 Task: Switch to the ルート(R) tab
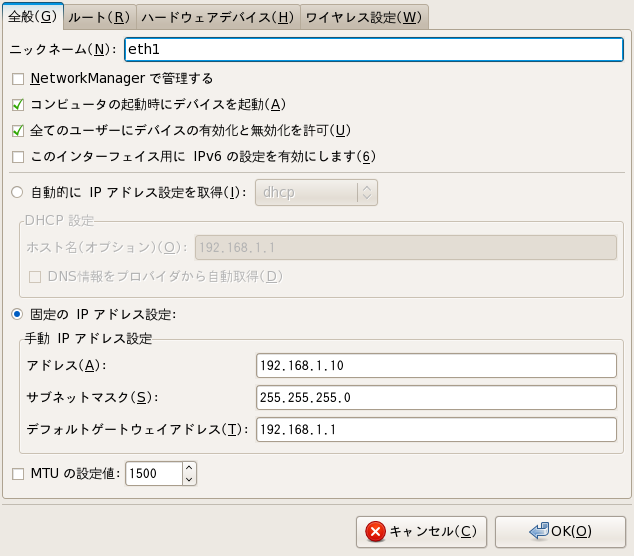(99, 17)
